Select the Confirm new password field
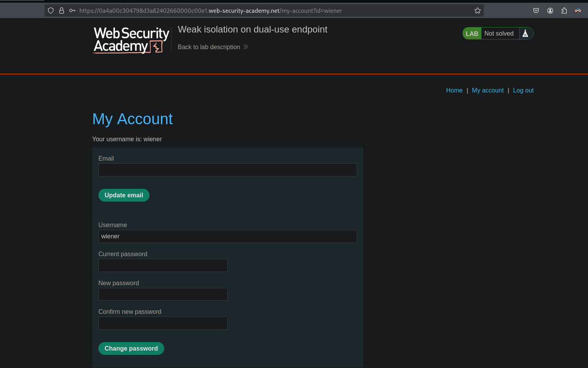 (x=163, y=323)
